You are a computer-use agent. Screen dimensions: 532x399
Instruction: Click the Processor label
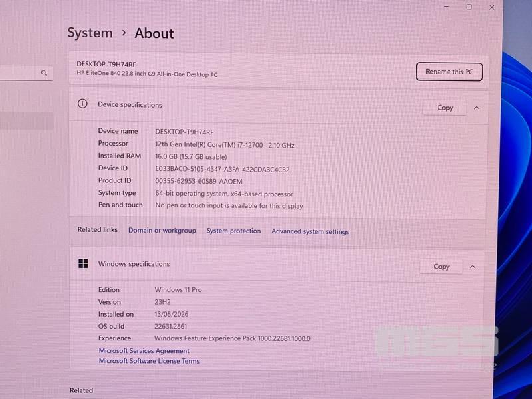pos(113,144)
